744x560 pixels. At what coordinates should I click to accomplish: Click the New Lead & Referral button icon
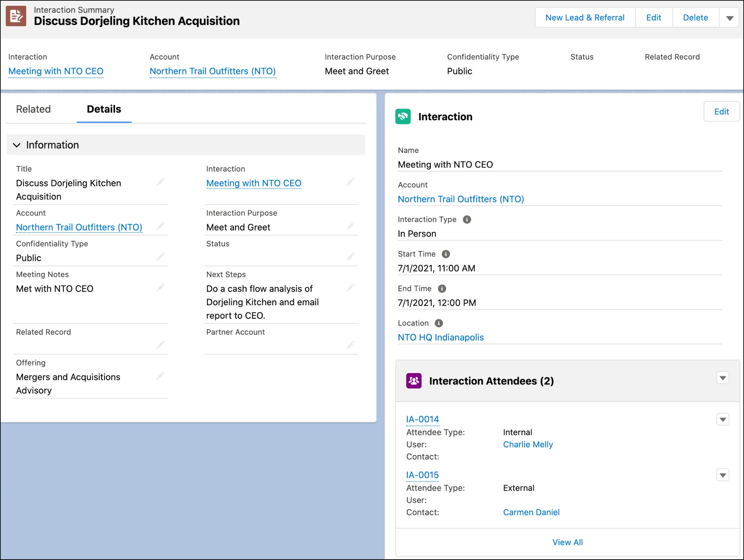[585, 17]
